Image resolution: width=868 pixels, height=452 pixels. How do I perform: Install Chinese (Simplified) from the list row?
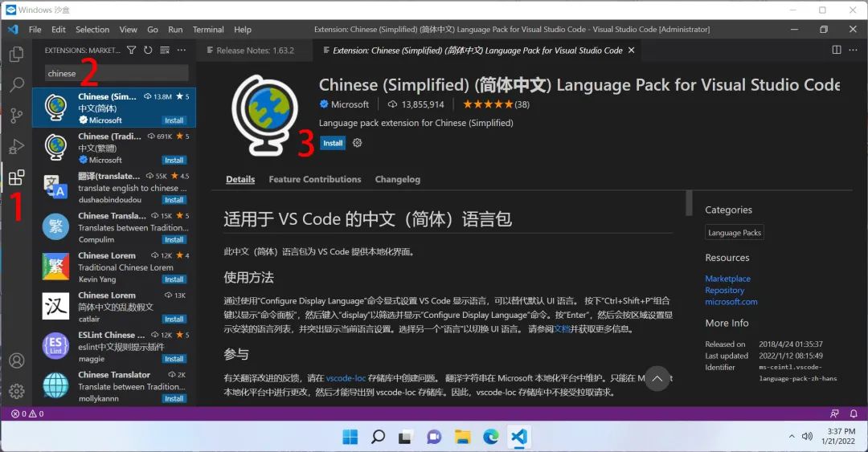pyautogui.click(x=174, y=120)
